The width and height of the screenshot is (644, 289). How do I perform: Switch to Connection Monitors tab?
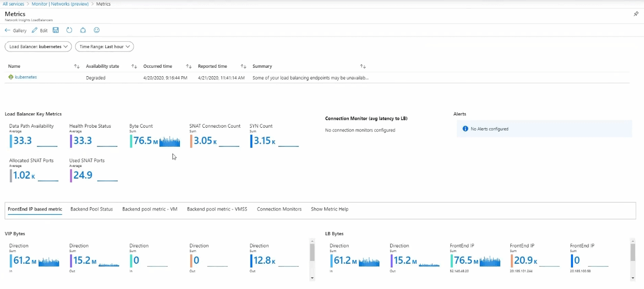(279, 210)
